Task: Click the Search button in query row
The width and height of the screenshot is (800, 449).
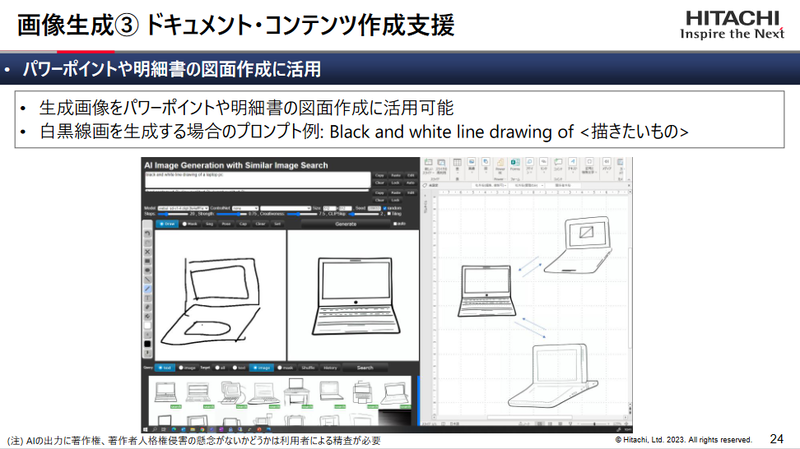Action: 365,368
